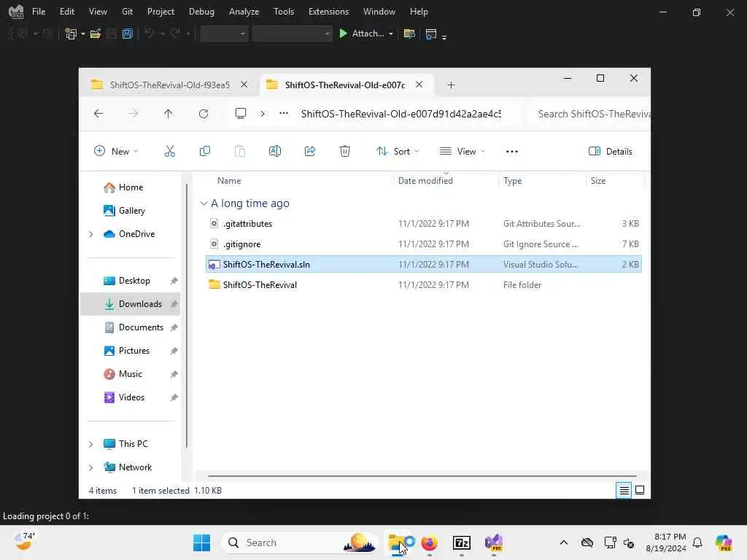The image size is (747, 560).
Task: Refresh the Explorer folder view
Action: tap(204, 114)
